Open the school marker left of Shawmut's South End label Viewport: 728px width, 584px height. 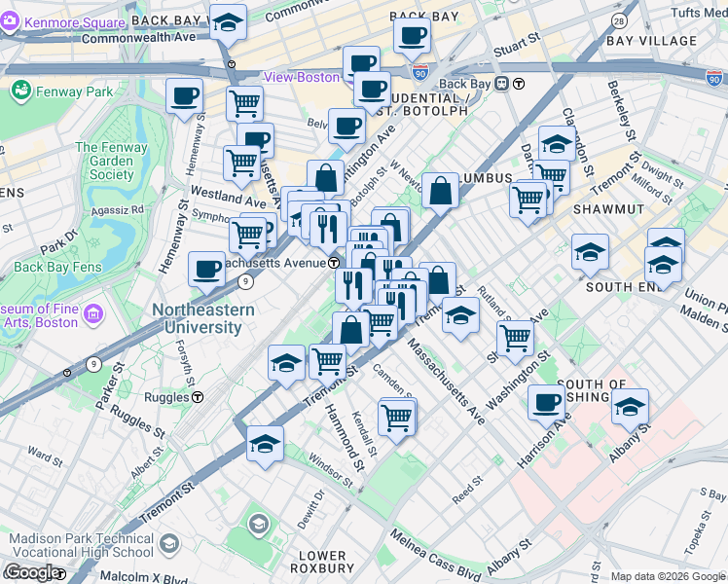(x=590, y=252)
